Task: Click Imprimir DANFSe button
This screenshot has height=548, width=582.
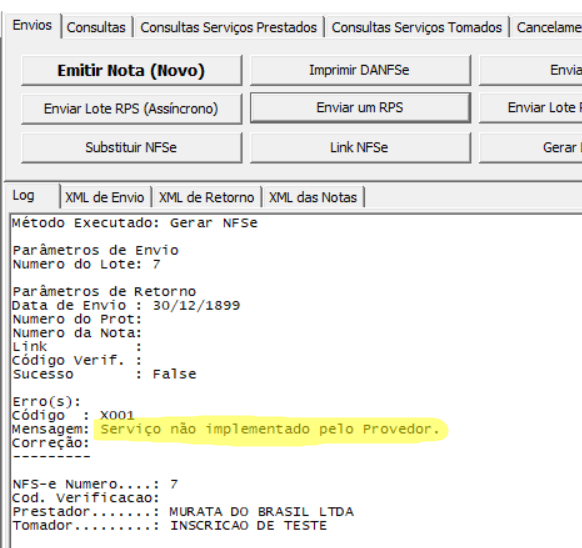Action: pos(360,70)
